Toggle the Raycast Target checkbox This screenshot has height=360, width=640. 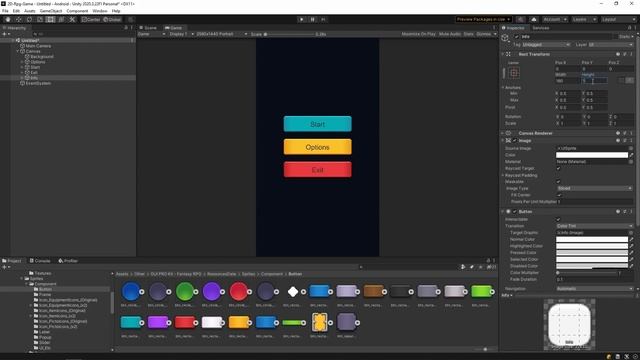tap(558, 169)
